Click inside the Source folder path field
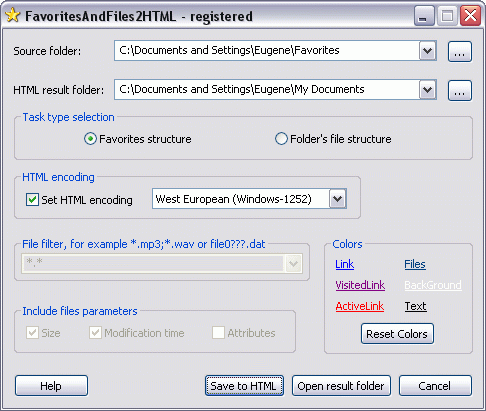Viewport: 486px width, 411px height. pyautogui.click(x=266, y=51)
